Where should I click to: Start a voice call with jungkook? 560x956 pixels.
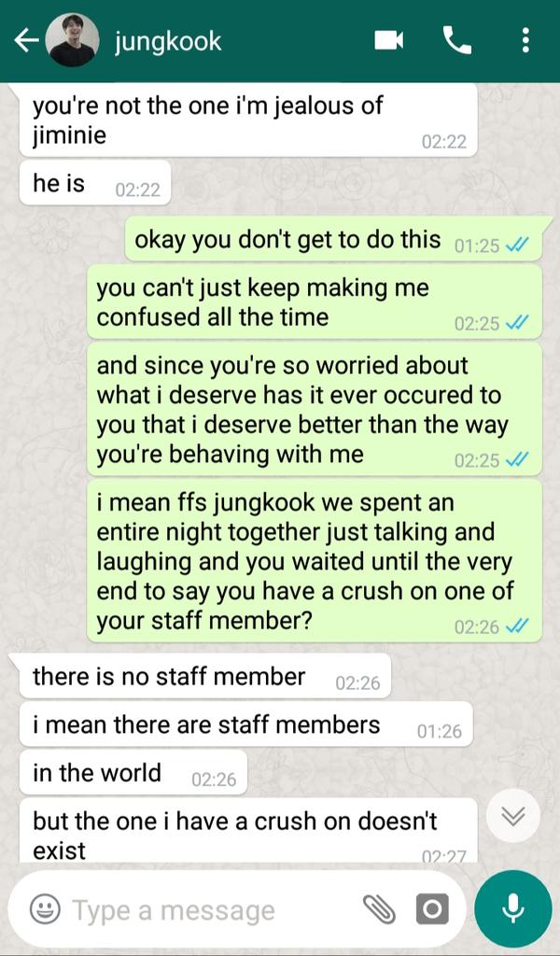coord(457,41)
